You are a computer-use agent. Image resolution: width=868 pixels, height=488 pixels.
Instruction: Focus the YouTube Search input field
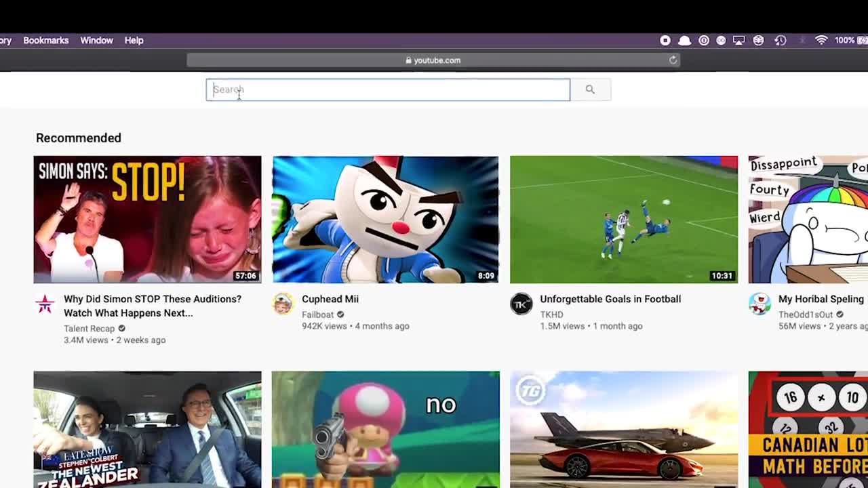click(x=388, y=89)
